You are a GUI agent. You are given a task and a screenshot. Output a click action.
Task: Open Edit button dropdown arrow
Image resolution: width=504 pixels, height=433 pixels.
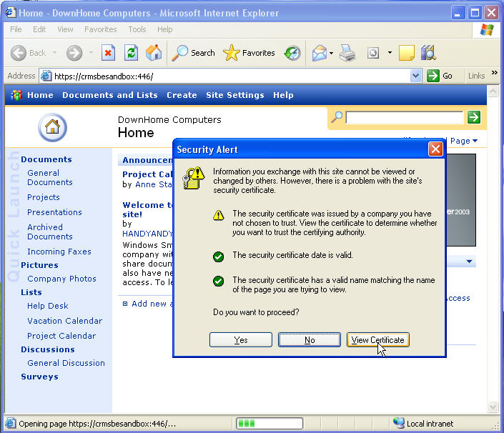[x=390, y=53]
